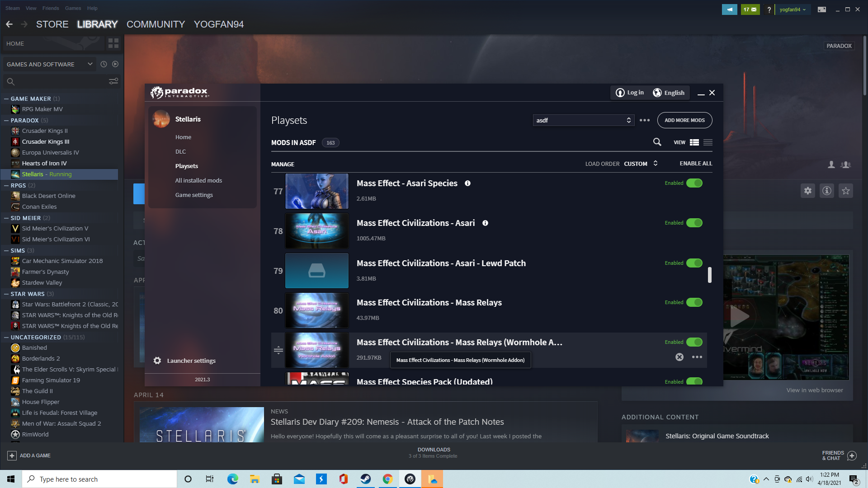Open Stellaris game info icon in Steam

(827, 191)
